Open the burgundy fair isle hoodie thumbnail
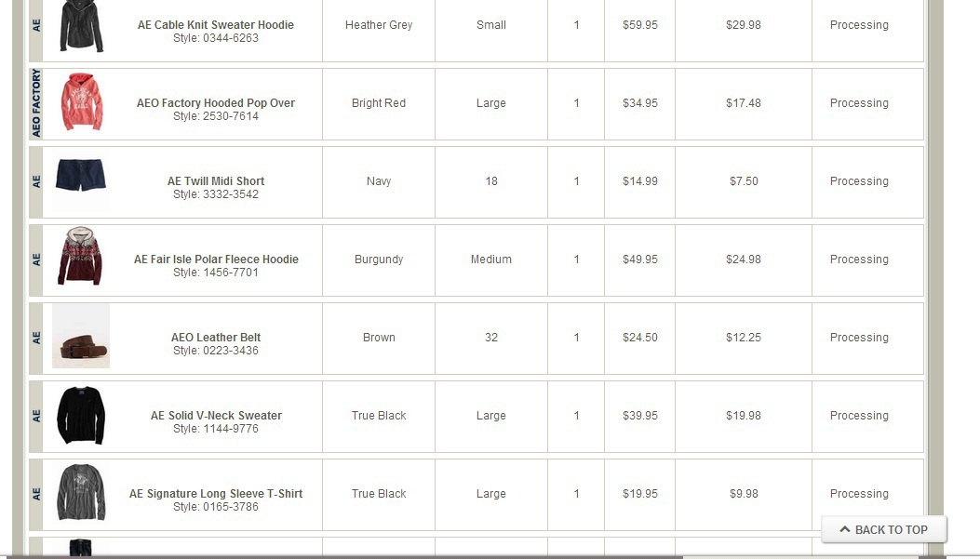This screenshot has width=980, height=559. click(x=81, y=256)
